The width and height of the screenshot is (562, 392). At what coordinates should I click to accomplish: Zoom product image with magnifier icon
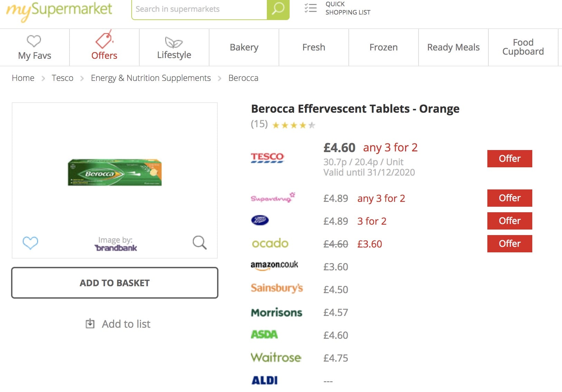199,243
